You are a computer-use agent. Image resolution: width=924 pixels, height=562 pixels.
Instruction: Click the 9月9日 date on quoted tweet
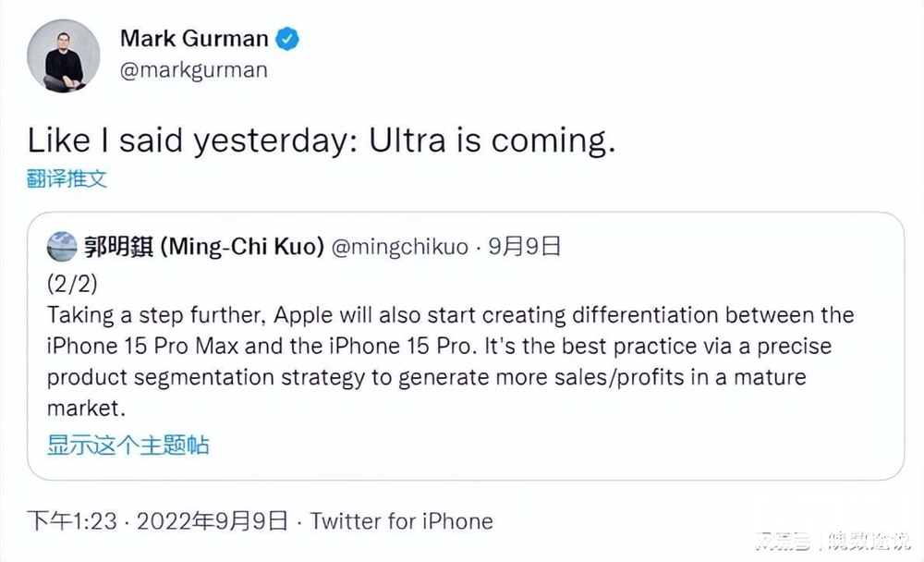point(527,247)
